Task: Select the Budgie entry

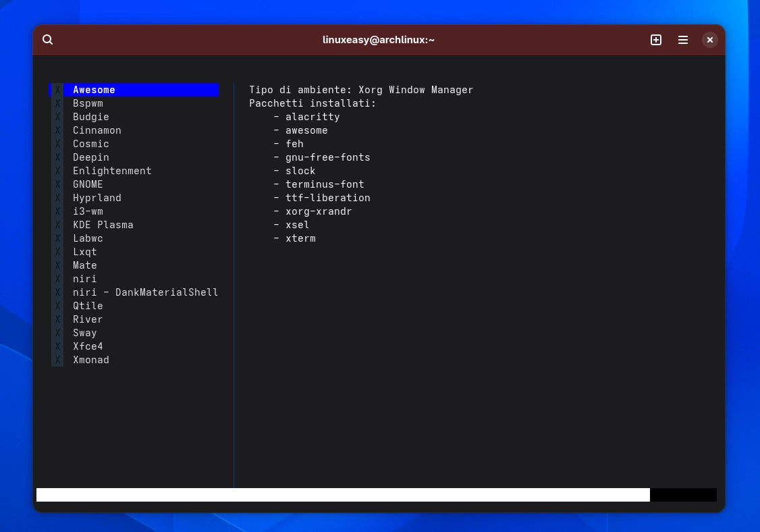Action: click(x=90, y=117)
